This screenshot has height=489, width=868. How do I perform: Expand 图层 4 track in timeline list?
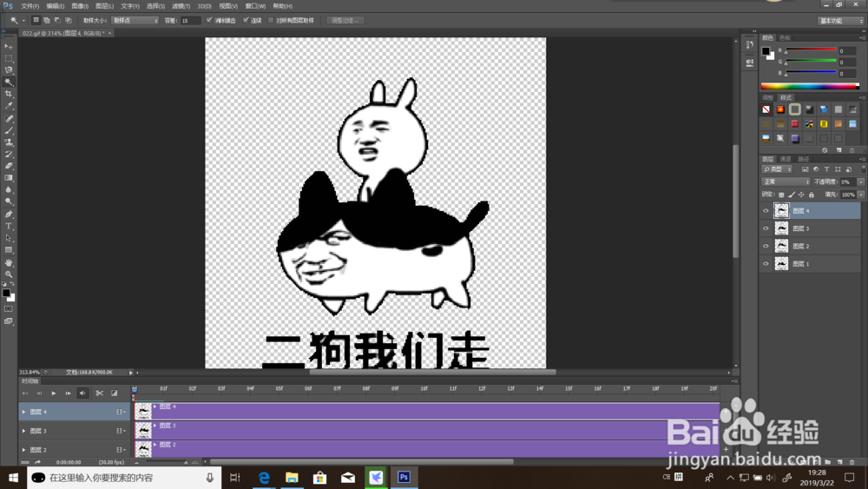pyautogui.click(x=23, y=412)
